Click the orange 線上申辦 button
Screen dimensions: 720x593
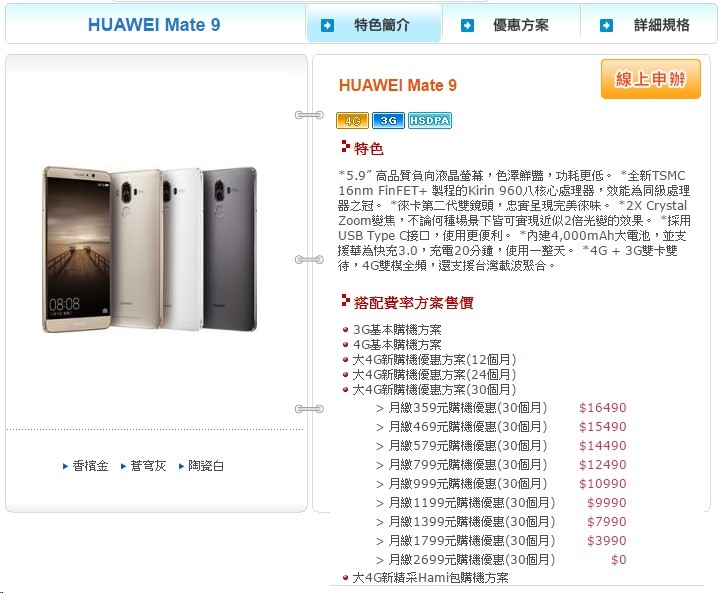(x=651, y=79)
